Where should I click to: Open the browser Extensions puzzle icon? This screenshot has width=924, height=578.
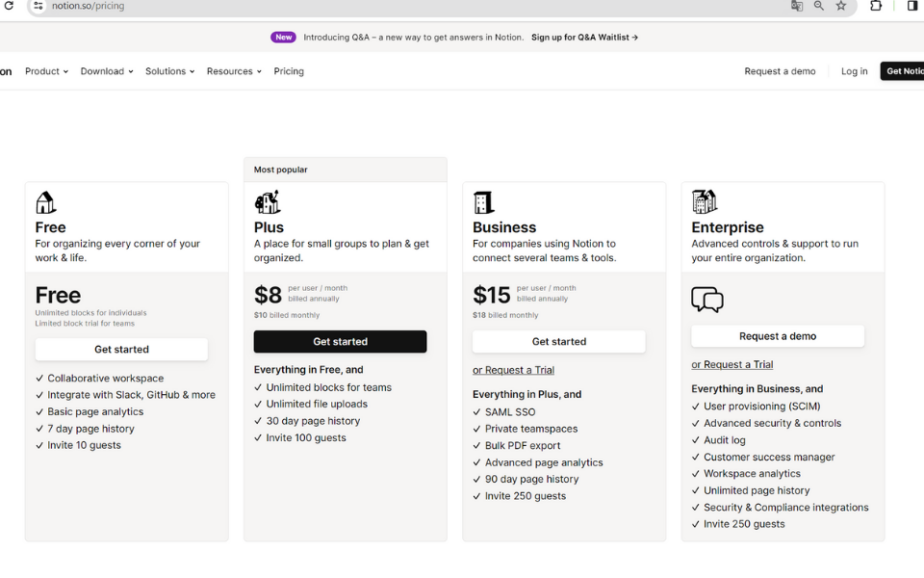tap(876, 6)
